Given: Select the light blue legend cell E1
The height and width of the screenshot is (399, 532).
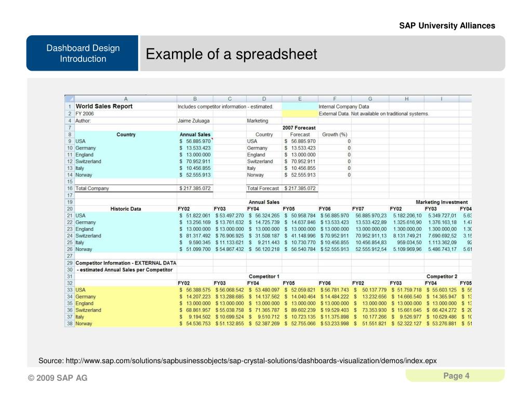Looking at the screenshot, I should coord(299,107).
